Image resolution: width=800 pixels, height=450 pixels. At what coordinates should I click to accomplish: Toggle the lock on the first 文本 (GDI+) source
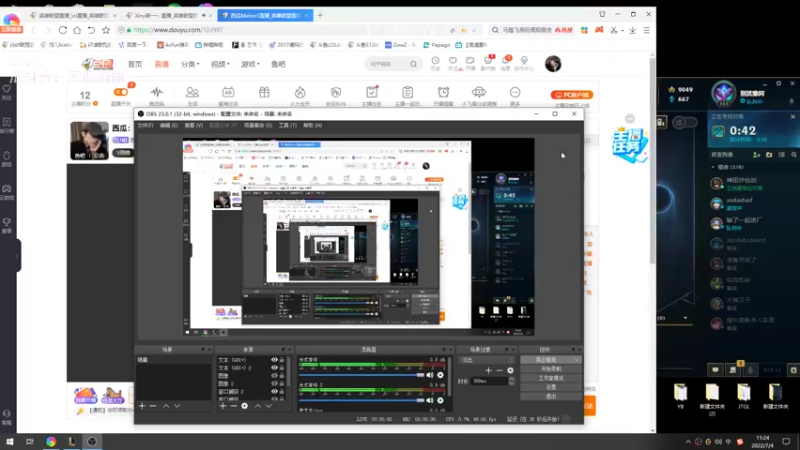282,360
